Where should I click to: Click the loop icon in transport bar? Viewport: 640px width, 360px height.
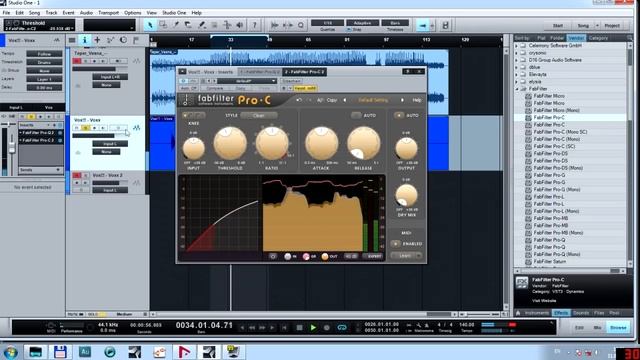342,327
